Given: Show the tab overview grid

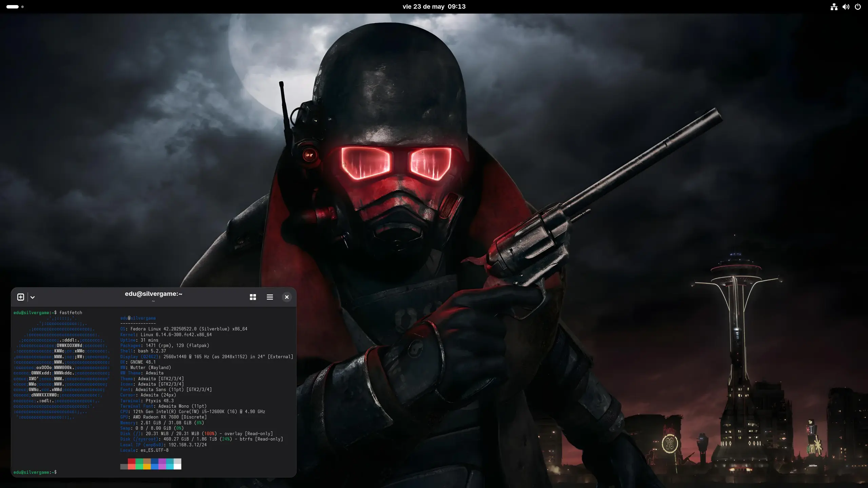Looking at the screenshot, I should click(x=253, y=297).
